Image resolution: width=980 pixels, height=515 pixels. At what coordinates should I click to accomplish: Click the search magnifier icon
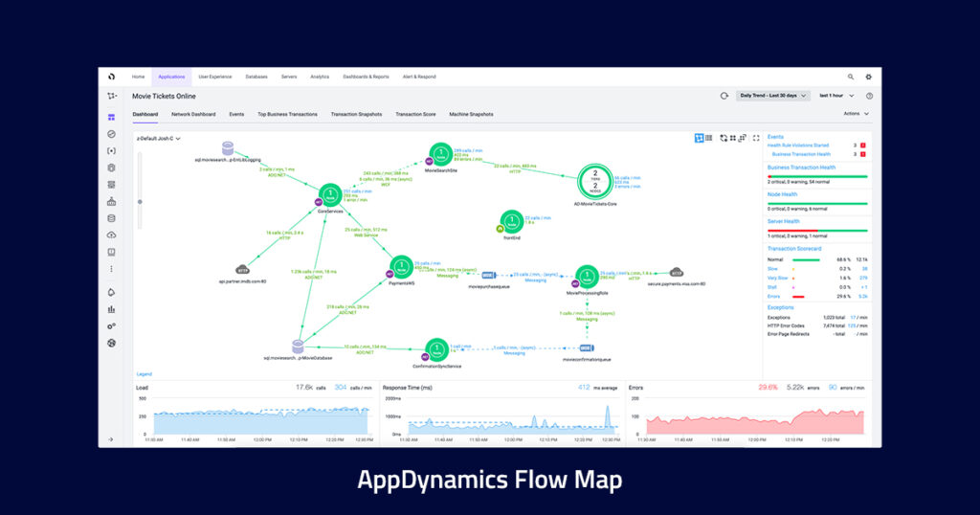[851, 77]
